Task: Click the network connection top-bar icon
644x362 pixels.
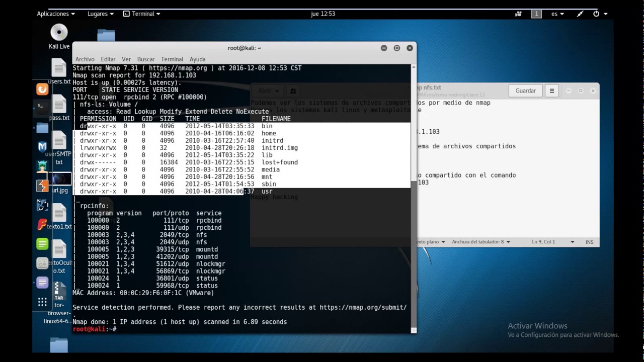Action: tap(580, 14)
